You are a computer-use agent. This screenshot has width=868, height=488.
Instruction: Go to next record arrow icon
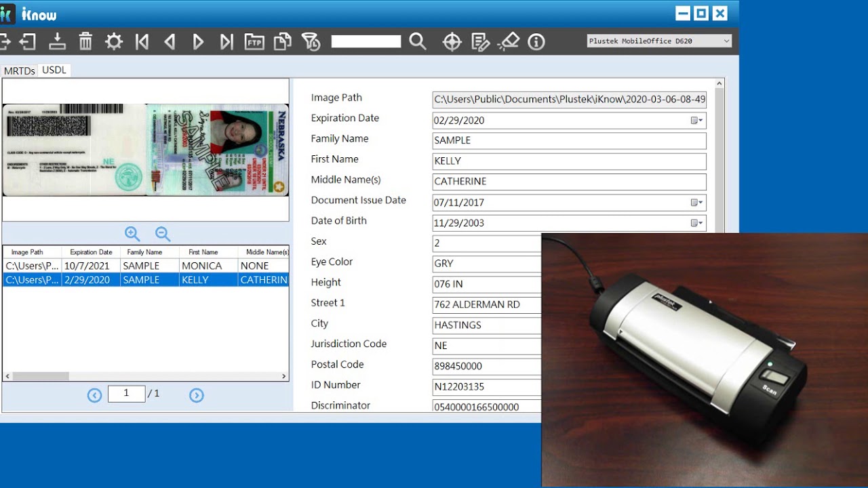click(x=198, y=42)
